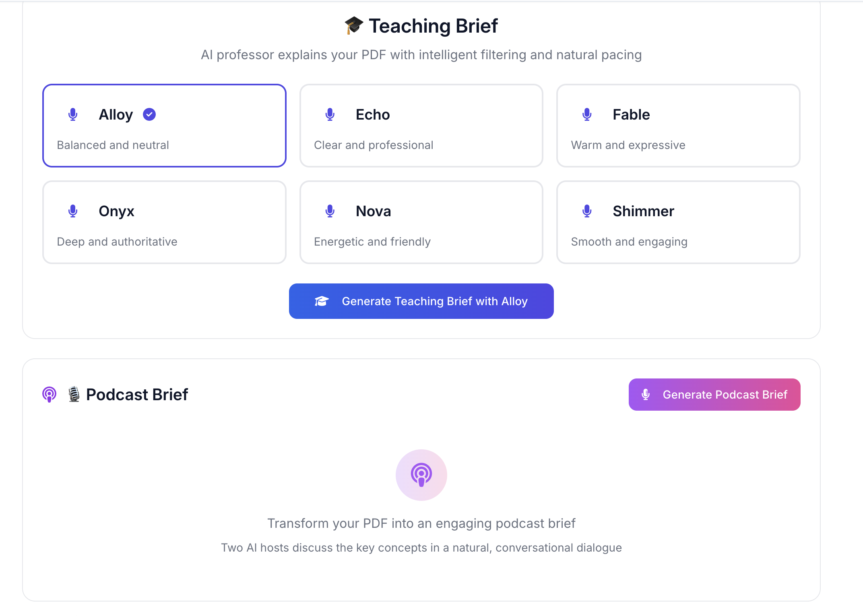Click the checkmark badge next to Alloy
The width and height of the screenshot is (863, 616).
[149, 114]
